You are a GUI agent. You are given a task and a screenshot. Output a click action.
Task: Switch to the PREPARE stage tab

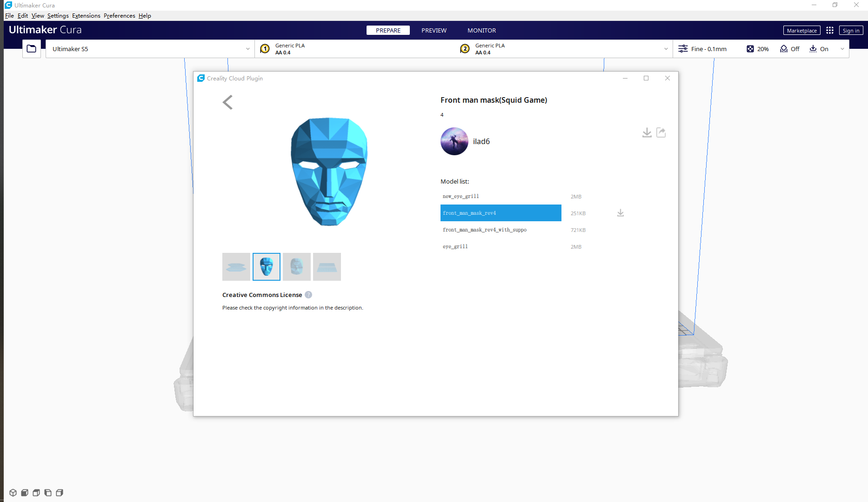388,30
